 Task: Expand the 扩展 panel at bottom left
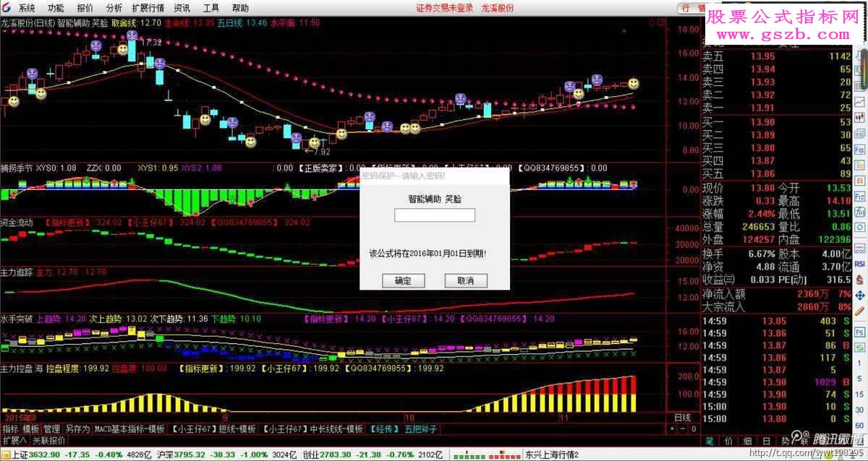pos(14,440)
